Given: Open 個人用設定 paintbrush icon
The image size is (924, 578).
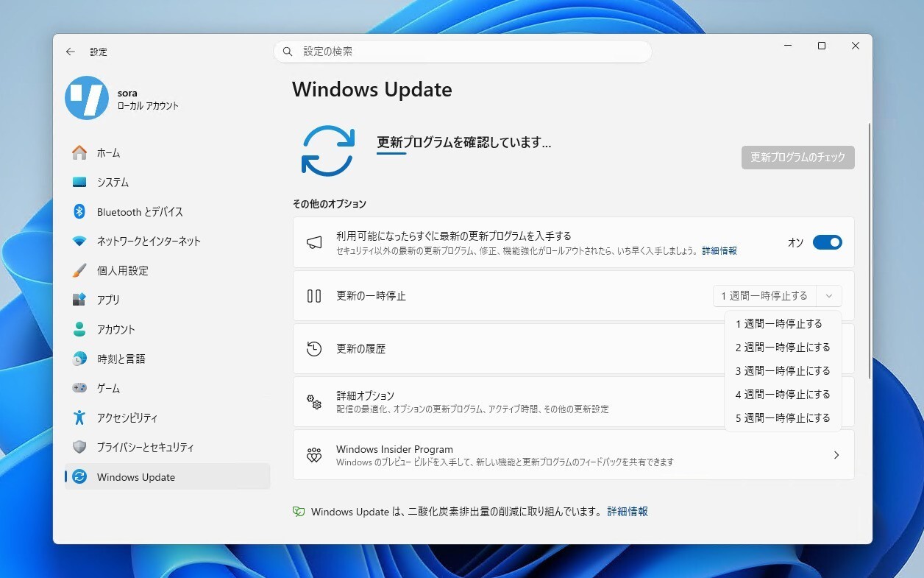Looking at the screenshot, I should (x=79, y=271).
